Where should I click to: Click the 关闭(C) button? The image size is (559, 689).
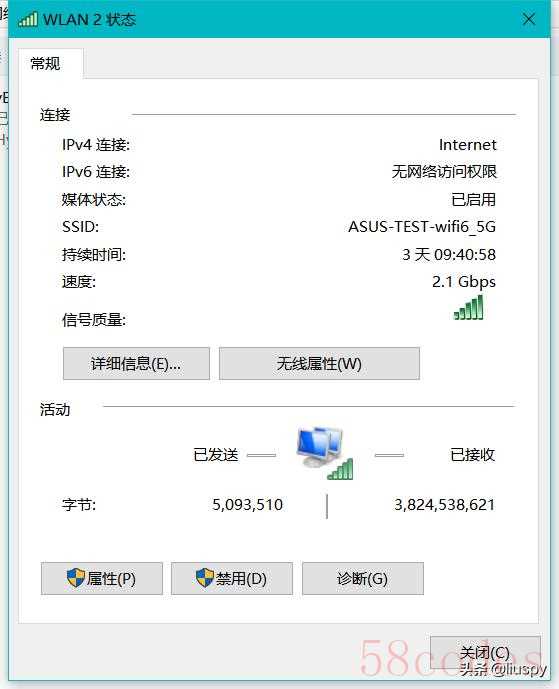[485, 654]
